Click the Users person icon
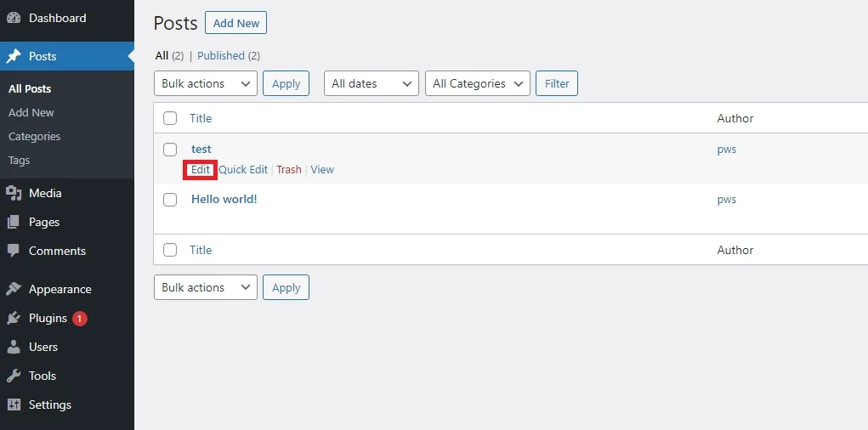Image resolution: width=868 pixels, height=430 pixels. coord(14,347)
